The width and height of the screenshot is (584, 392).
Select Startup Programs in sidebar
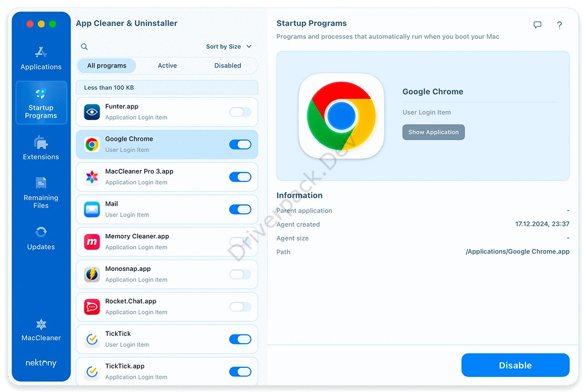(x=41, y=103)
